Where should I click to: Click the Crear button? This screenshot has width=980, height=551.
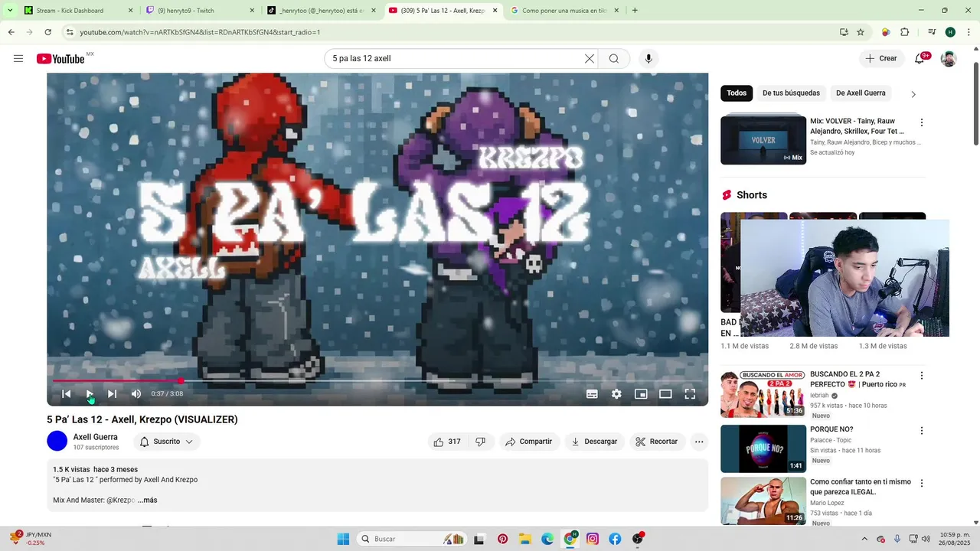(881, 59)
